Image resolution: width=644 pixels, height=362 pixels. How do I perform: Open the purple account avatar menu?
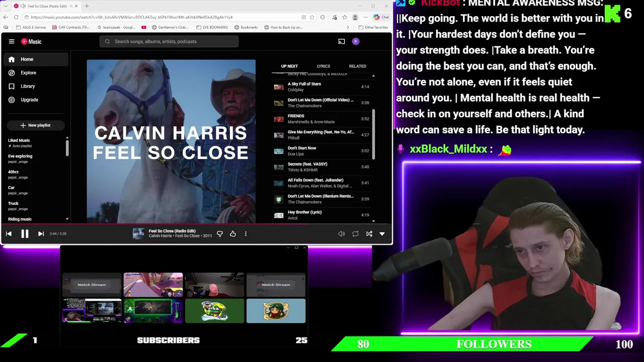click(x=356, y=42)
